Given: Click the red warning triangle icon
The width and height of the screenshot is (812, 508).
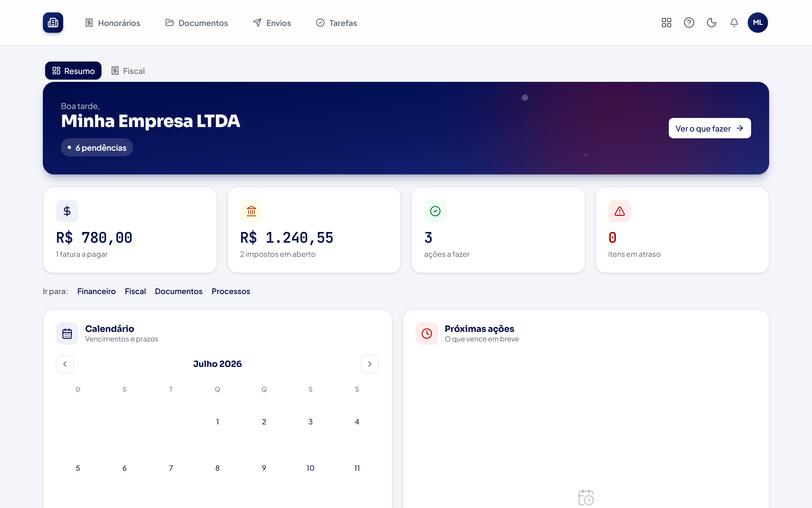Looking at the screenshot, I should (619, 211).
